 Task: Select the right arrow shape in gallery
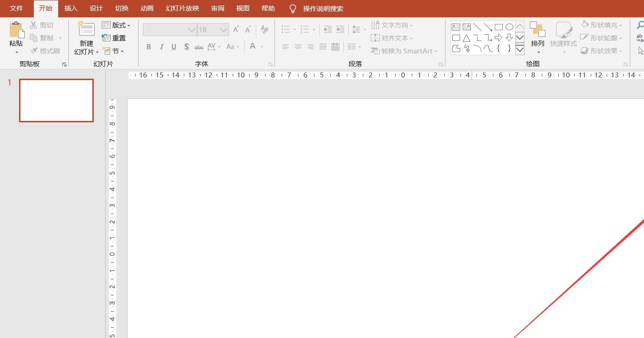tap(498, 38)
